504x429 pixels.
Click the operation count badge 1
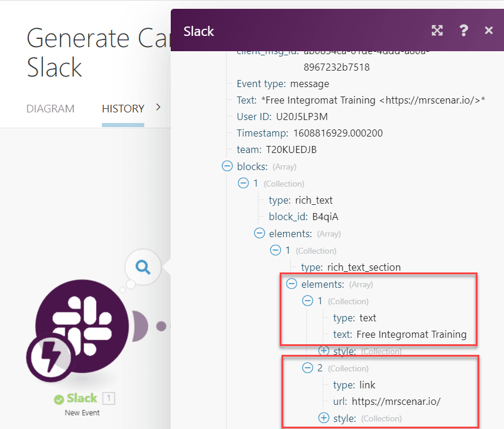pos(108,398)
